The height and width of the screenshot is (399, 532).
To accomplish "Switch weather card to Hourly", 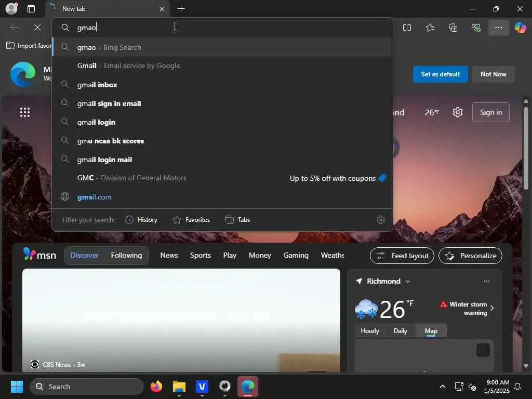I will (370, 331).
